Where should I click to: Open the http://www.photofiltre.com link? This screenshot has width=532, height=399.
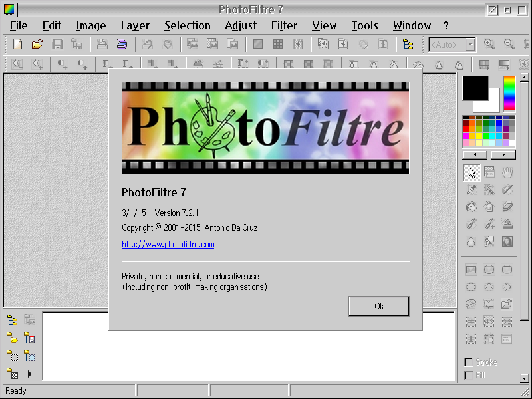click(168, 244)
